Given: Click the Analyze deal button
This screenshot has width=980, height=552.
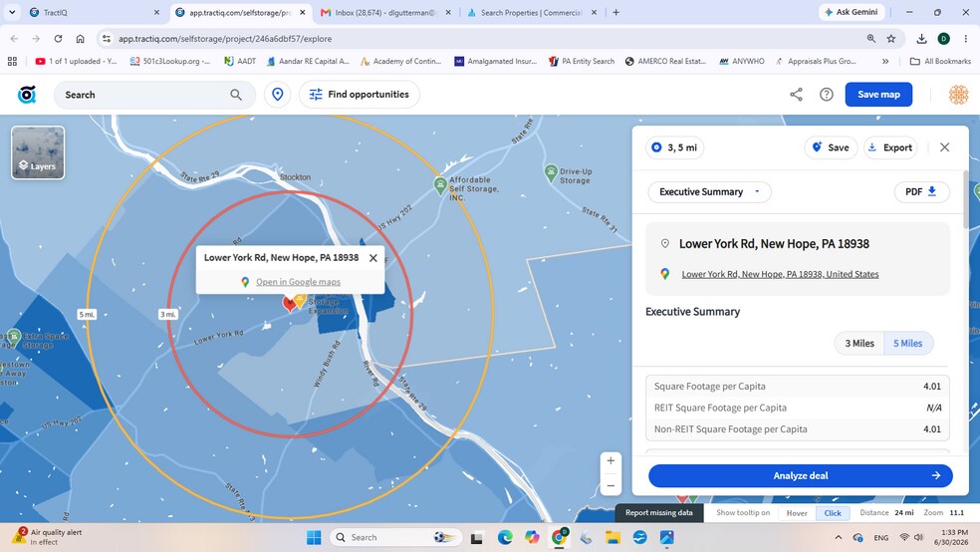Looking at the screenshot, I should point(800,475).
